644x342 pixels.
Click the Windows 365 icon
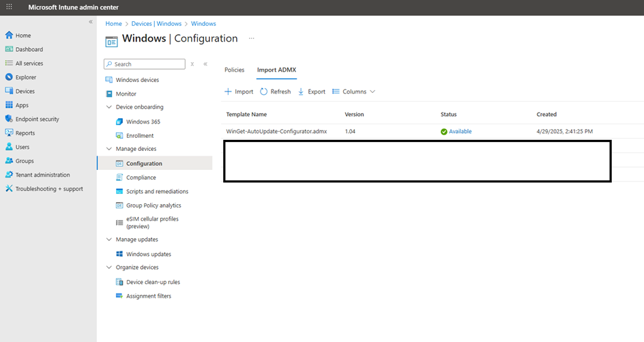tap(119, 122)
